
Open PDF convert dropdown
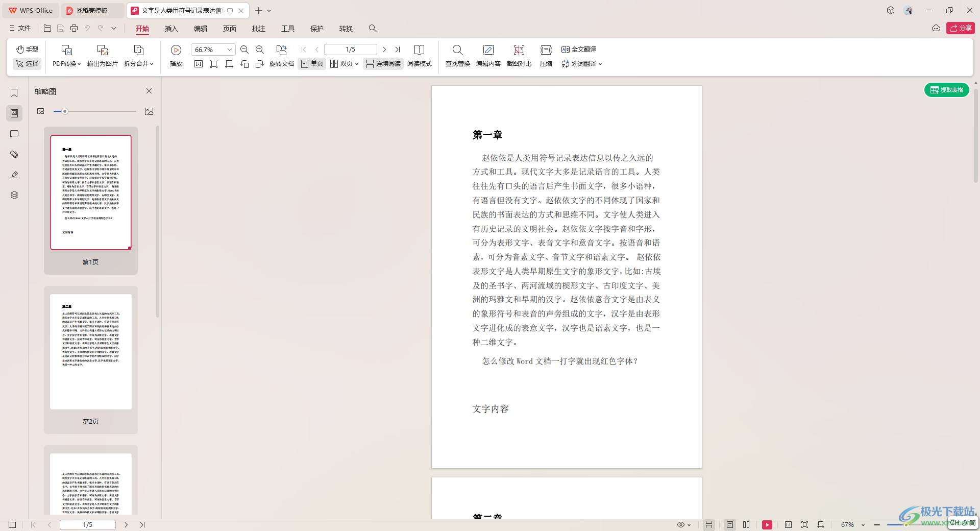tap(66, 56)
